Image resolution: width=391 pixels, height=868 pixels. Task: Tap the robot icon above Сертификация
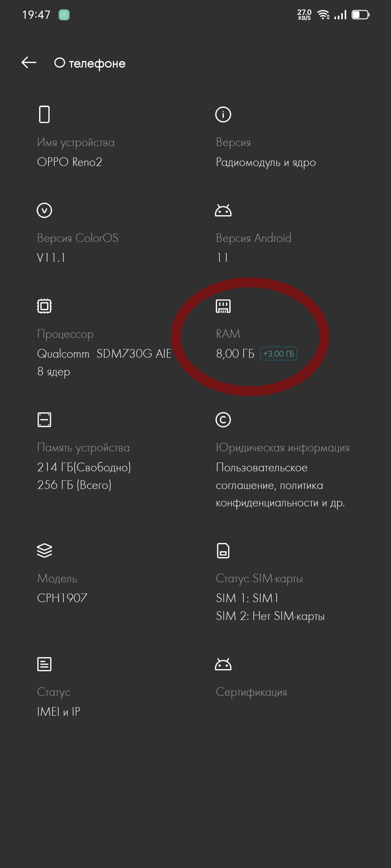click(x=223, y=664)
